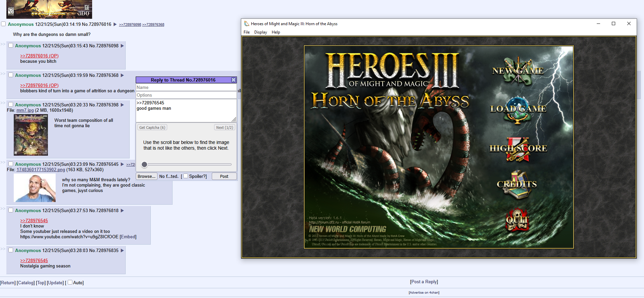Open the mm7.jpg file link
The image size is (644, 298).
(25, 110)
